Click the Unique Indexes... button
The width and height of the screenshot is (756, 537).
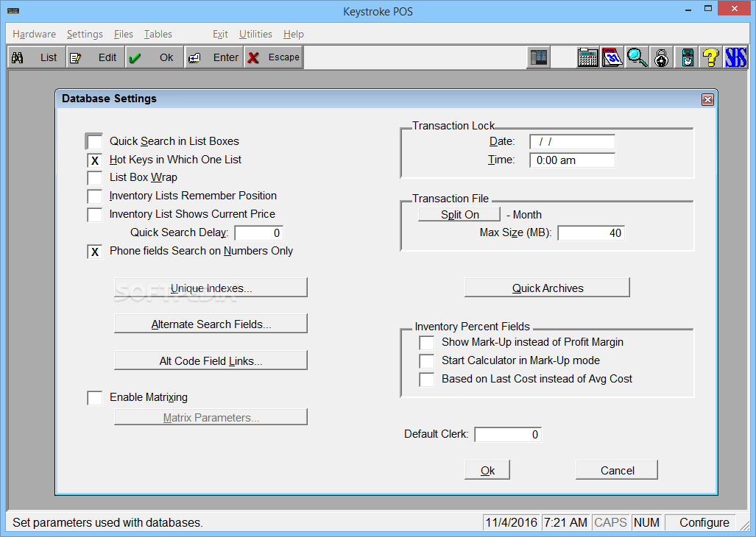[211, 288]
